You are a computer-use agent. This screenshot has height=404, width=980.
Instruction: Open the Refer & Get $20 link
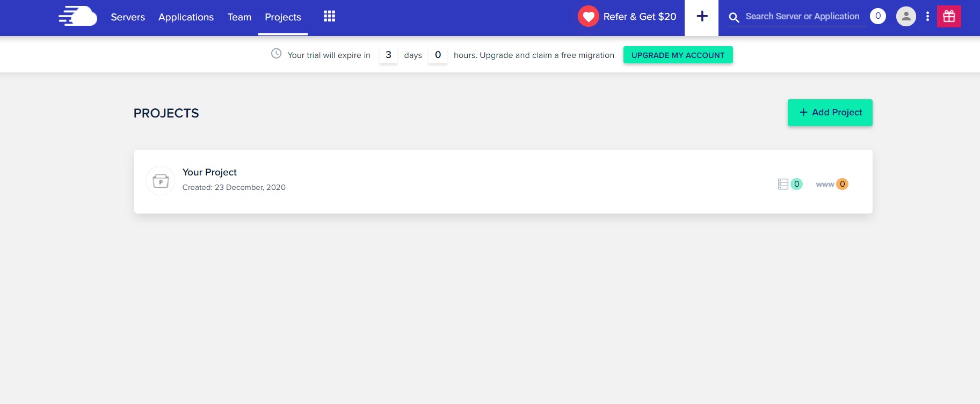[640, 17]
